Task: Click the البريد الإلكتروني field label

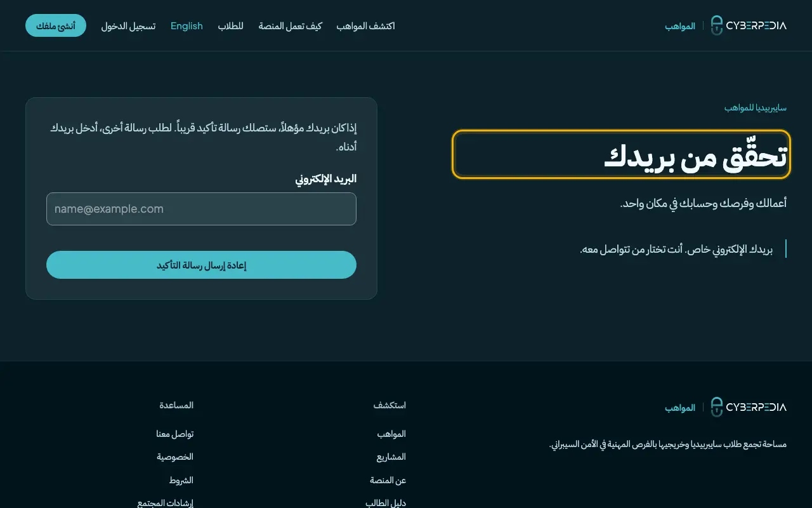Action: coord(326,179)
